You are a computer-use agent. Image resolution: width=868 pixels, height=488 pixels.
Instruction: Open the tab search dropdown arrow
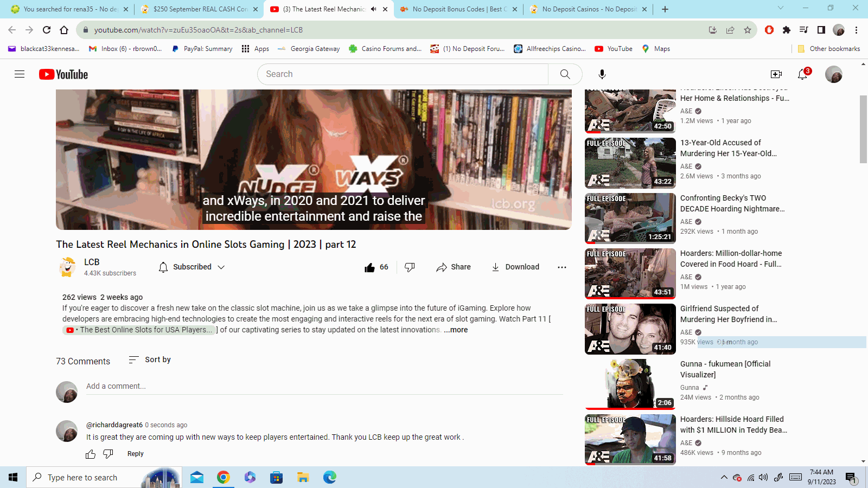click(x=781, y=8)
